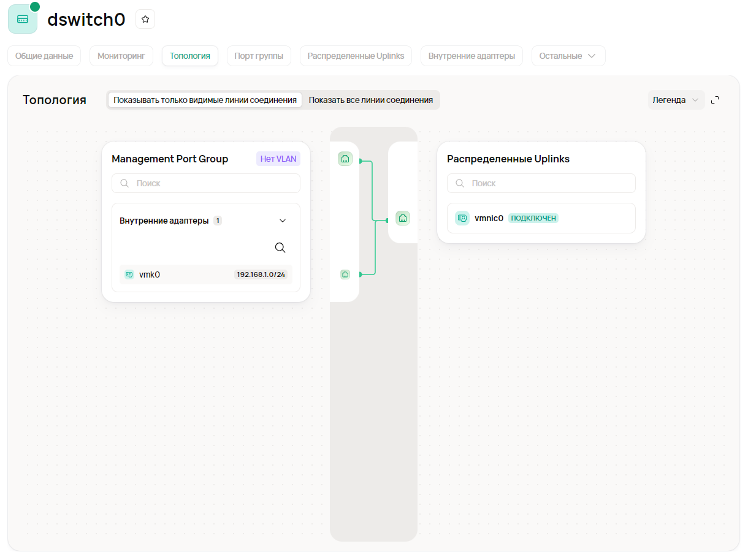Switch to the Мониторинг tab

point(121,56)
